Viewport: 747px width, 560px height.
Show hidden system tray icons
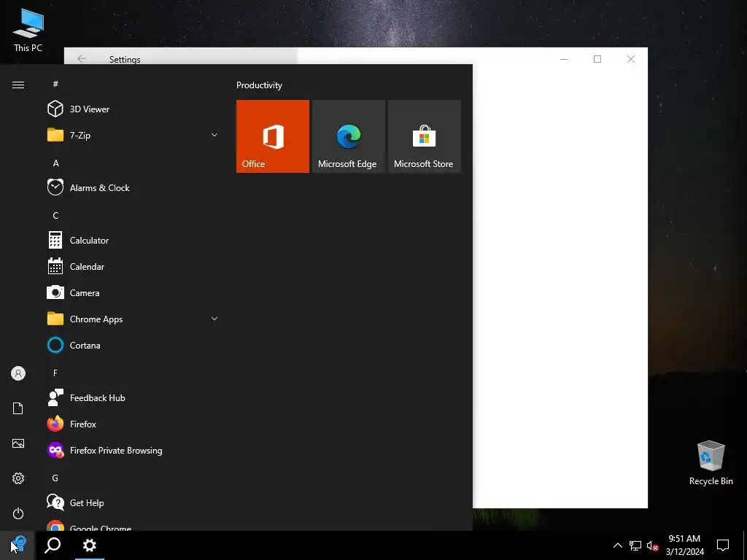coord(617,545)
